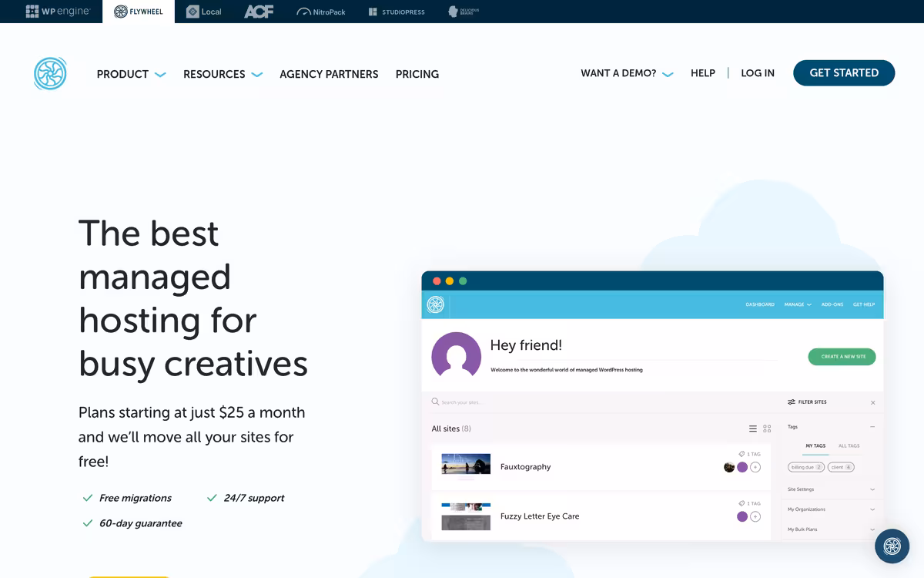Click the Get Started button
The width and height of the screenshot is (924, 578).
[x=844, y=72]
